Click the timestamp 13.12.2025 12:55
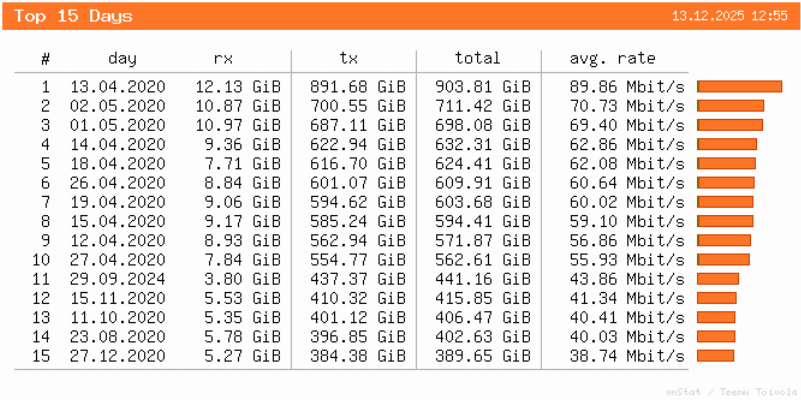 pos(730,17)
